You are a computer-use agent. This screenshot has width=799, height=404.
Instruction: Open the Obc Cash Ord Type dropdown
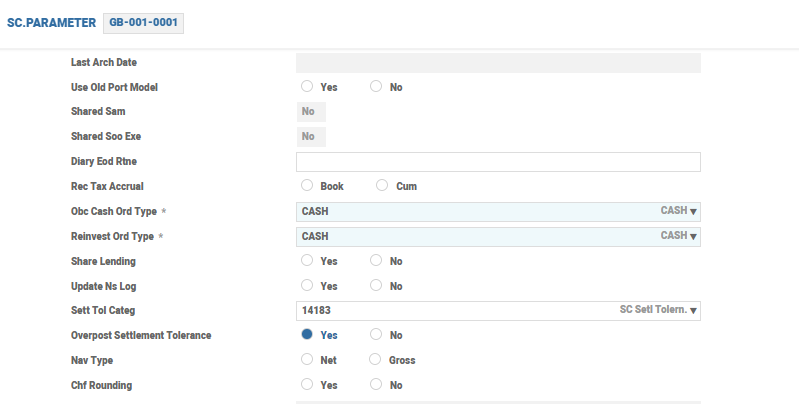pyautogui.click(x=693, y=211)
